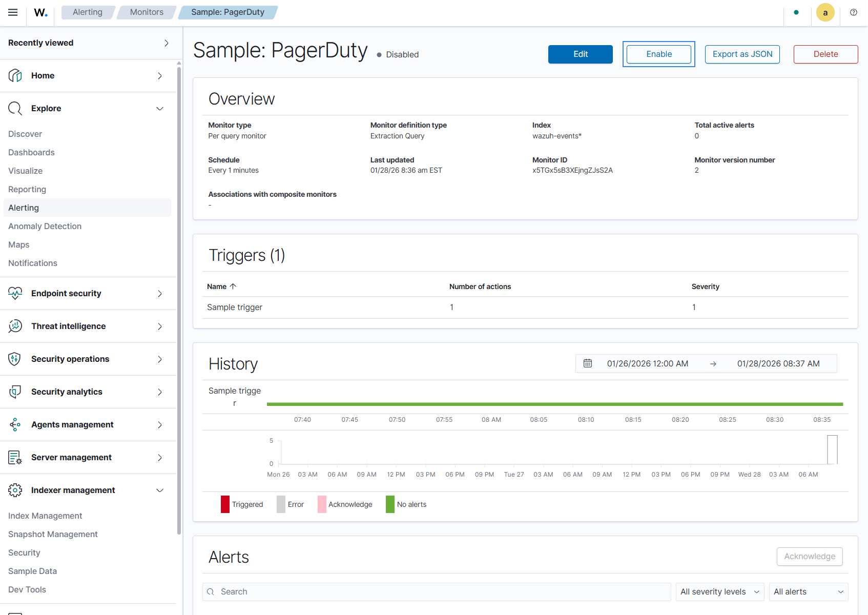The height and width of the screenshot is (615, 868).
Task: Click the Endpoint security heartbeat icon
Action: tap(15, 293)
